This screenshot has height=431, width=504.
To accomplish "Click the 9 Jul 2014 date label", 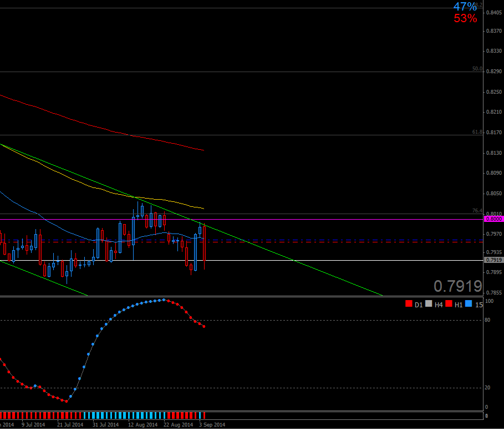I will (x=33, y=425).
